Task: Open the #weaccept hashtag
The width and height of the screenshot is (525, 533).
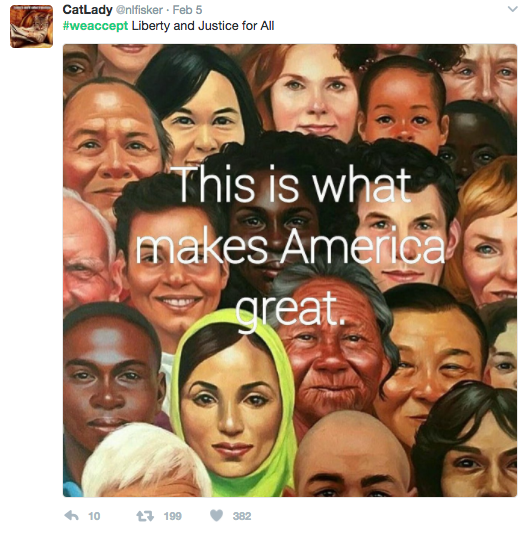Action: [x=95, y=26]
